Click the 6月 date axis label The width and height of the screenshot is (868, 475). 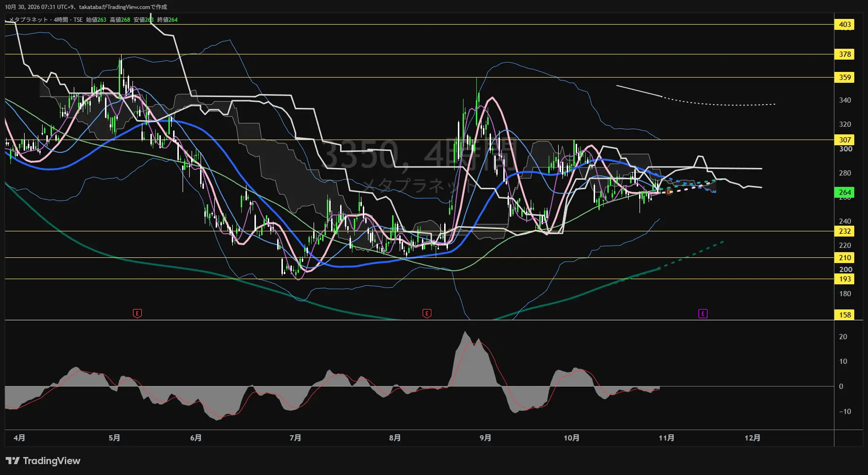tap(196, 438)
